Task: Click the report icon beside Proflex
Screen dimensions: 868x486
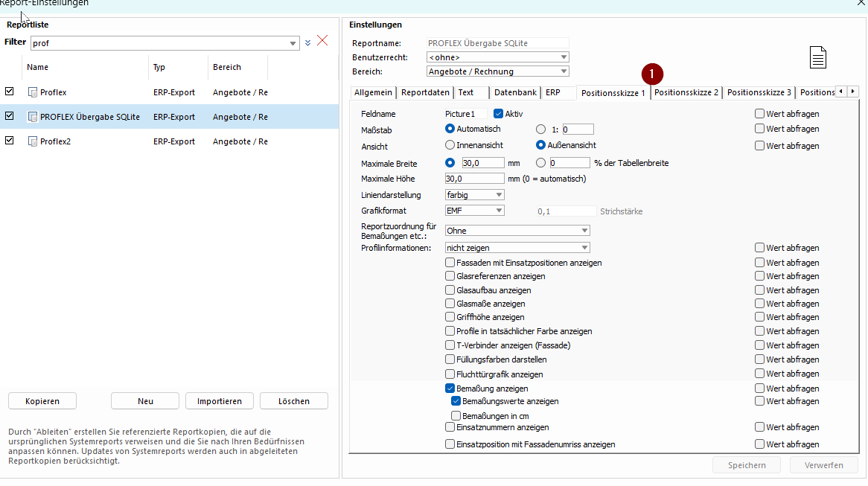Action: [x=32, y=92]
